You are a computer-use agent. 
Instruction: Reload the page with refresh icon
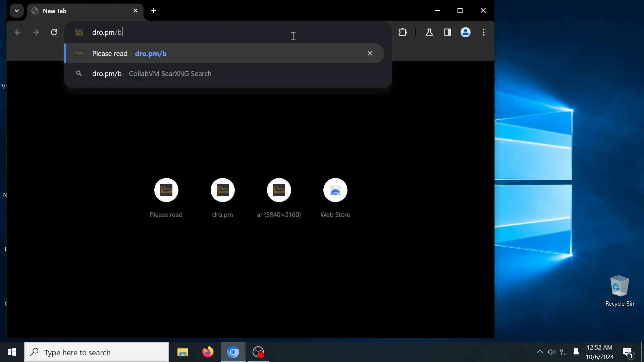54,32
